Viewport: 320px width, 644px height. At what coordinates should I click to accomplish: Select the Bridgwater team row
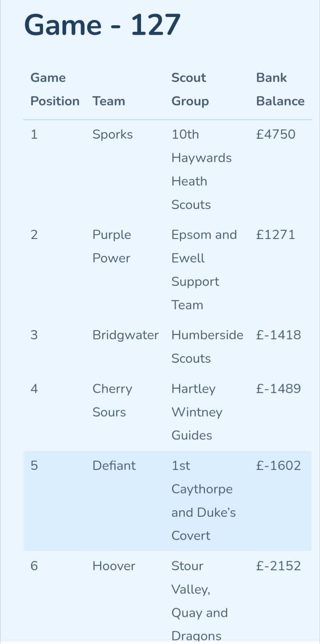coord(167,347)
